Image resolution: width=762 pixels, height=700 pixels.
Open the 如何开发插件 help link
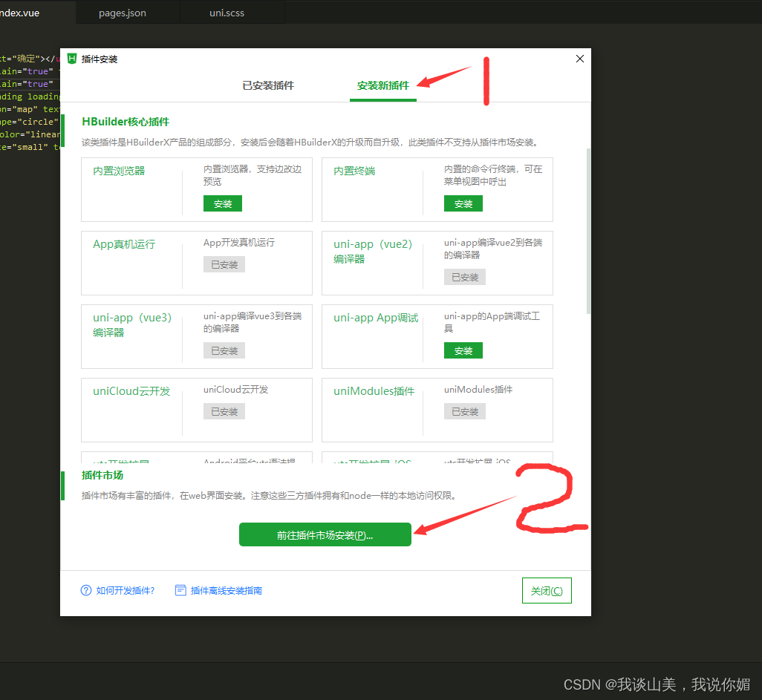click(x=125, y=590)
